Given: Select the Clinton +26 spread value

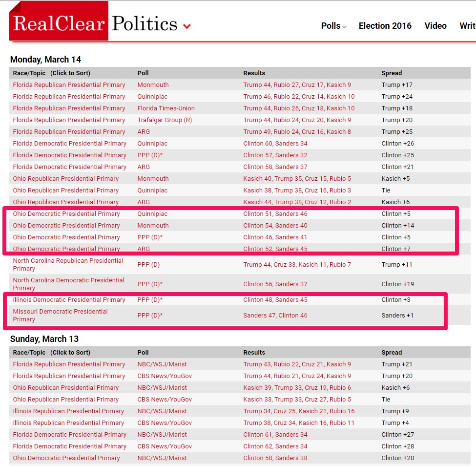Looking at the screenshot, I should [398, 144].
